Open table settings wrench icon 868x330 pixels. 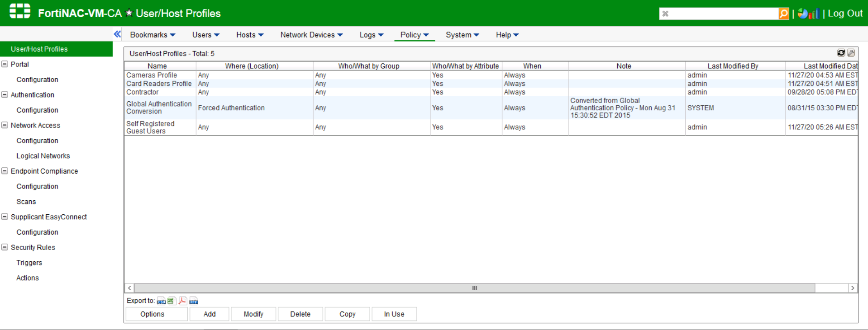[x=851, y=53]
